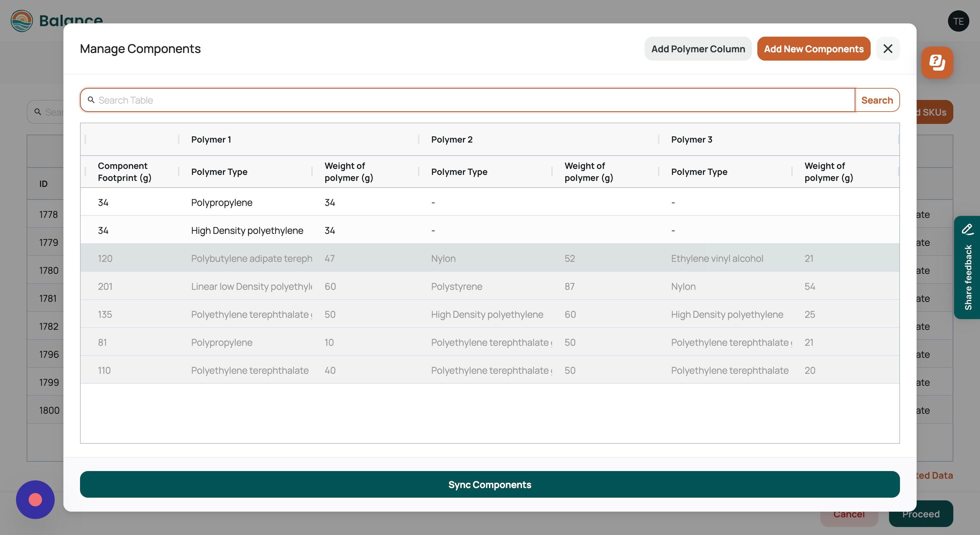Click footprint value 110

tap(104, 370)
